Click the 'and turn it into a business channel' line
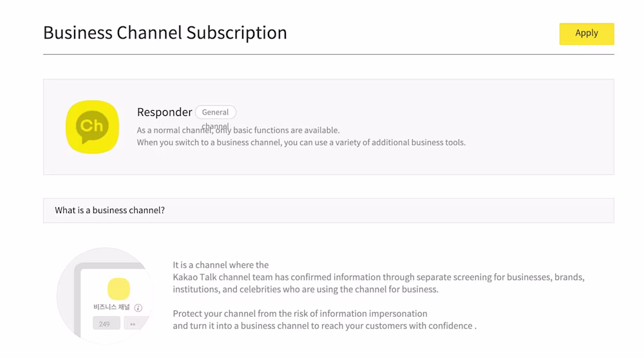The width and height of the screenshot is (644, 358). click(324, 326)
